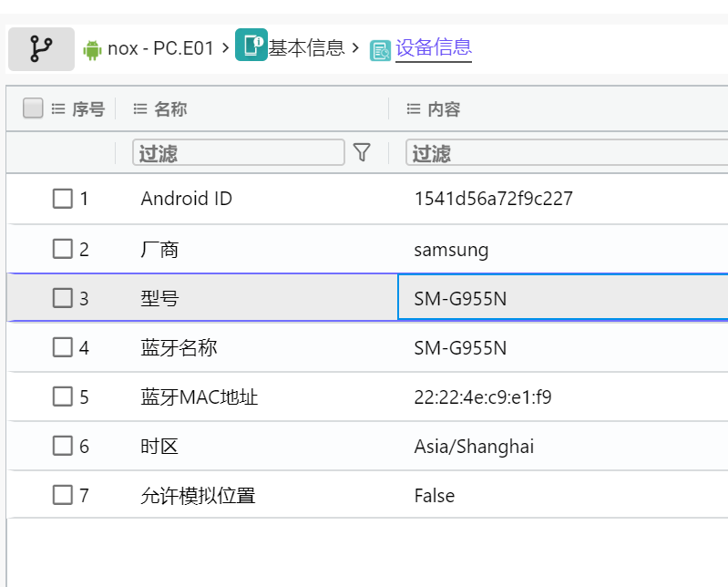728x587 pixels.
Task: Check the row 2 厂商 checkbox
Action: 63,249
